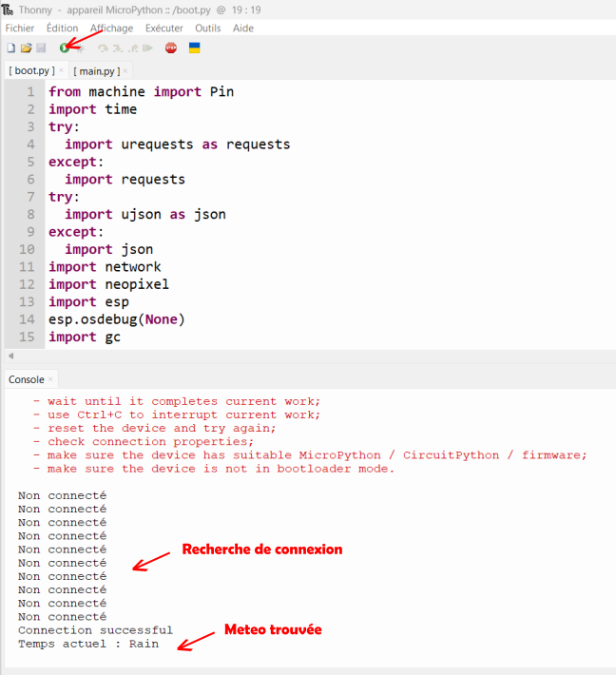The width and height of the screenshot is (616, 675).
Task: Stop the program with red STOP icon
Action: coord(171,48)
